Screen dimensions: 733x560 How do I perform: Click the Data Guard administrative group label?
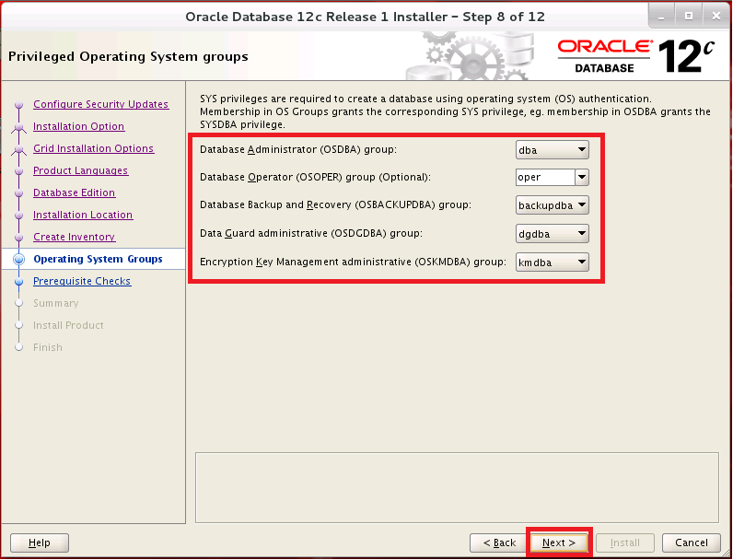tap(311, 233)
